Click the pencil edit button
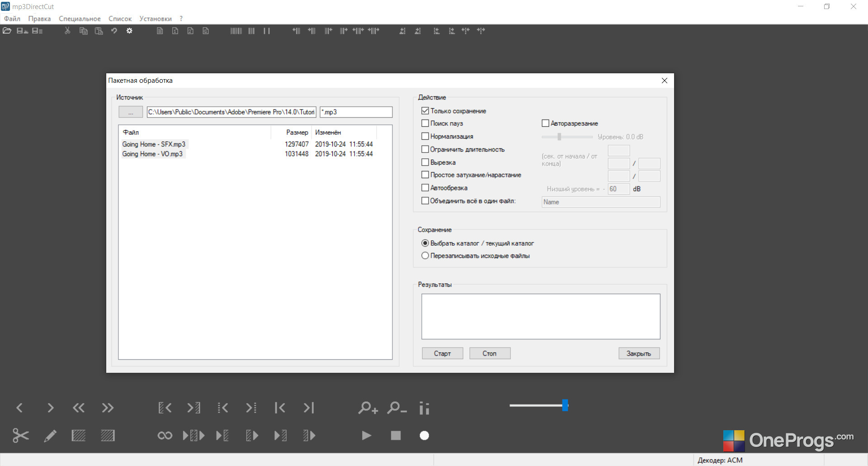 click(50, 436)
